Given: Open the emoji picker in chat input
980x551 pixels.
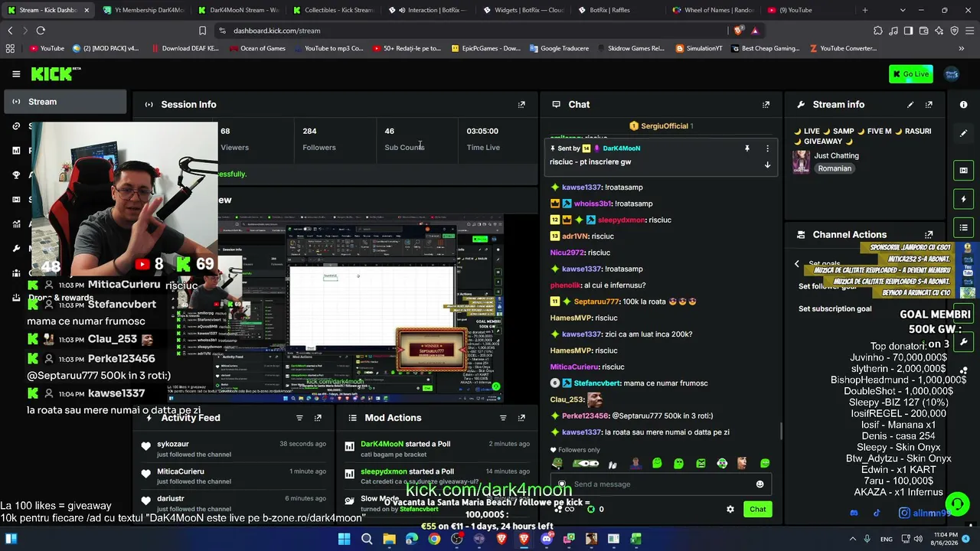Looking at the screenshot, I should point(759,484).
